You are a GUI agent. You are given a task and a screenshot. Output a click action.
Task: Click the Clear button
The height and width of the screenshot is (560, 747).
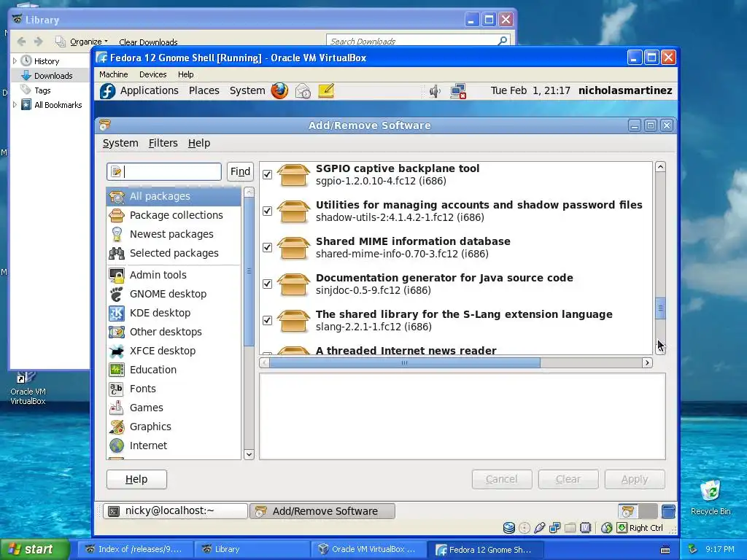point(568,479)
